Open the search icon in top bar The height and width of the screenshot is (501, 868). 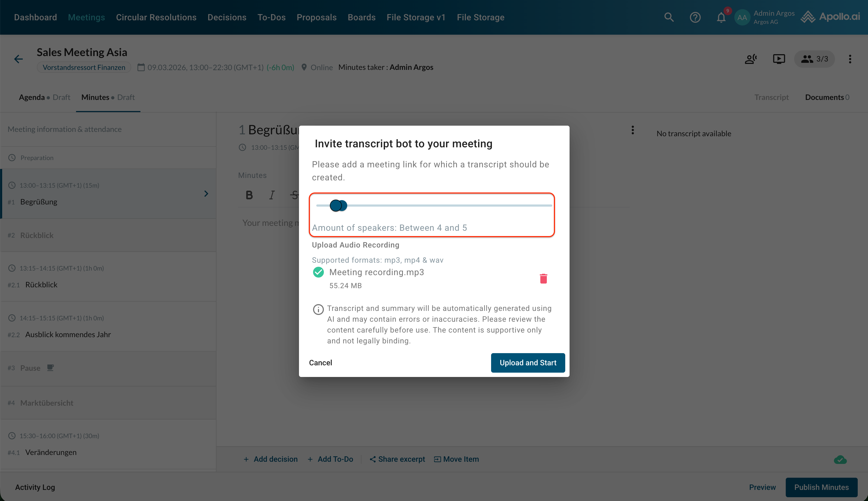click(669, 17)
